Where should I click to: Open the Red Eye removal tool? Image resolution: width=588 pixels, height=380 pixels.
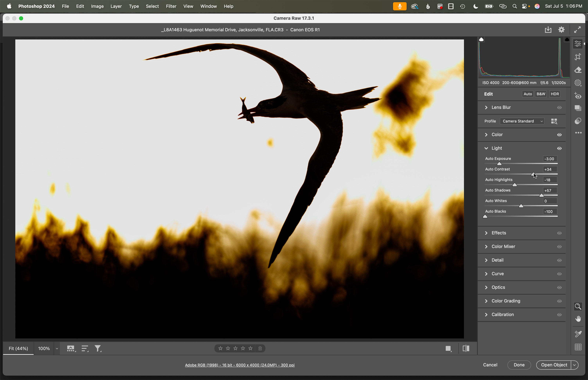point(578,96)
